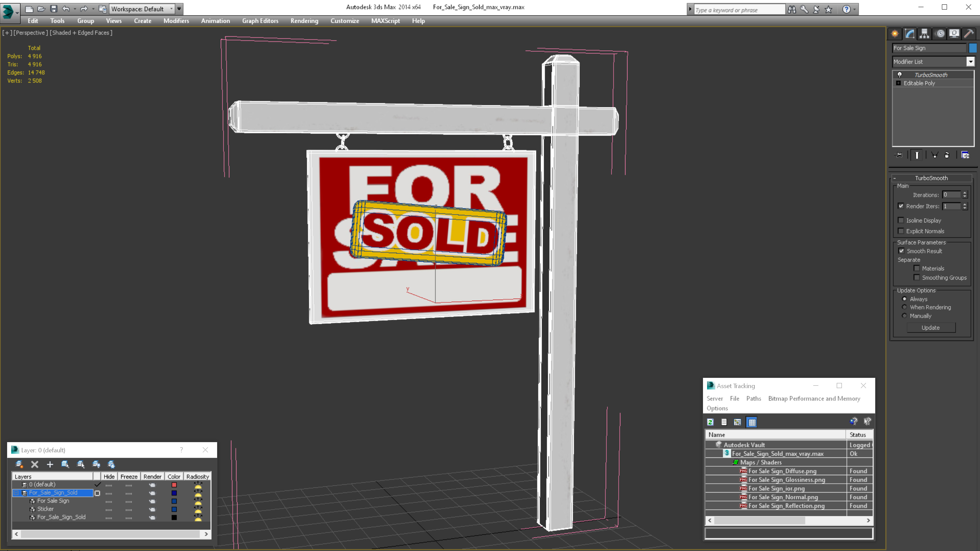Open the Utilities hammer panel tab
Image resolution: width=980 pixels, height=551 pixels.
click(969, 34)
